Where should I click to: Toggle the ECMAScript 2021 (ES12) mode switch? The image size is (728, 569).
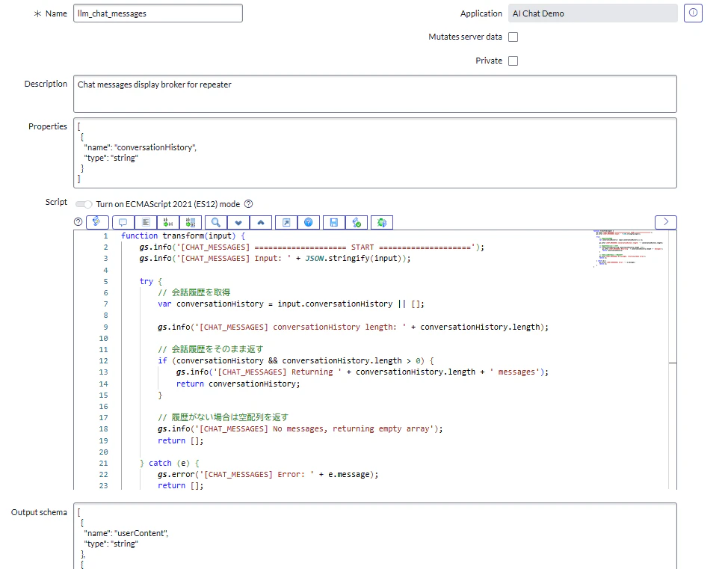[x=84, y=204]
